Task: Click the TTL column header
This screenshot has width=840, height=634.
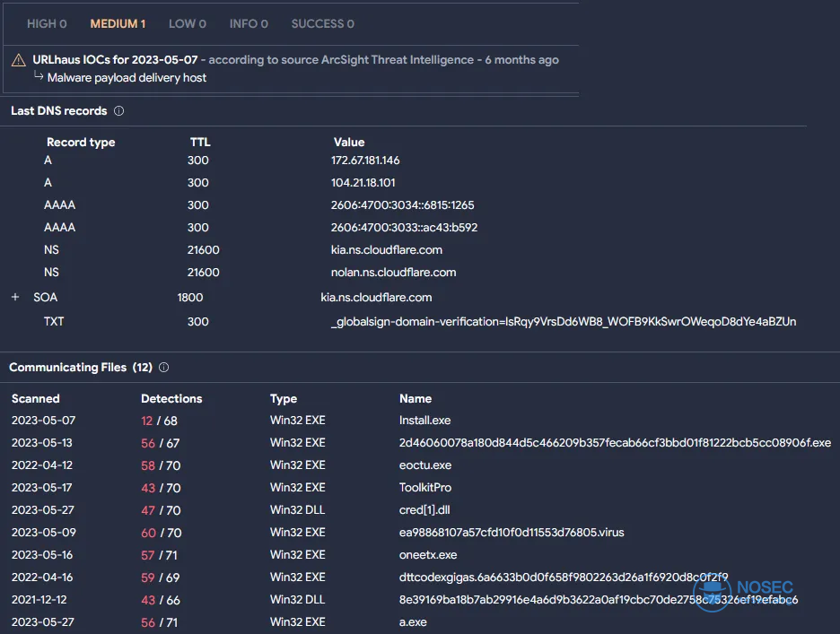Action: click(x=200, y=142)
